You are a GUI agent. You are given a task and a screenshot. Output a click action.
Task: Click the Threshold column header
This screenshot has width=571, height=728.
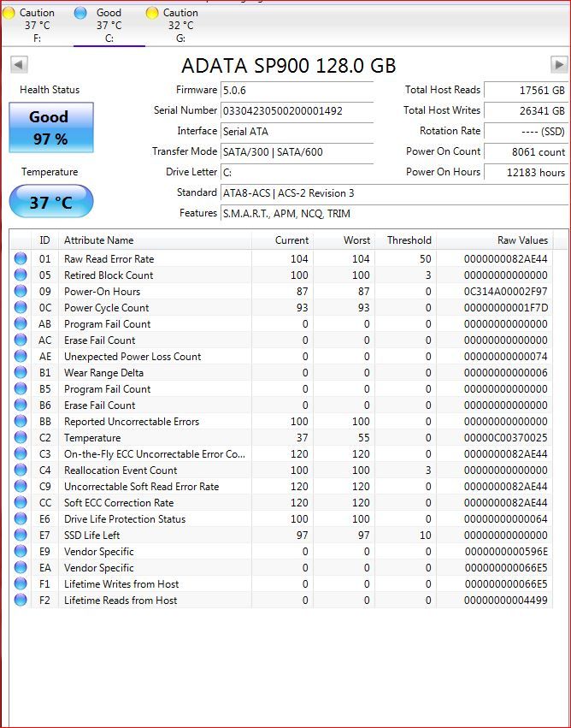(x=405, y=240)
